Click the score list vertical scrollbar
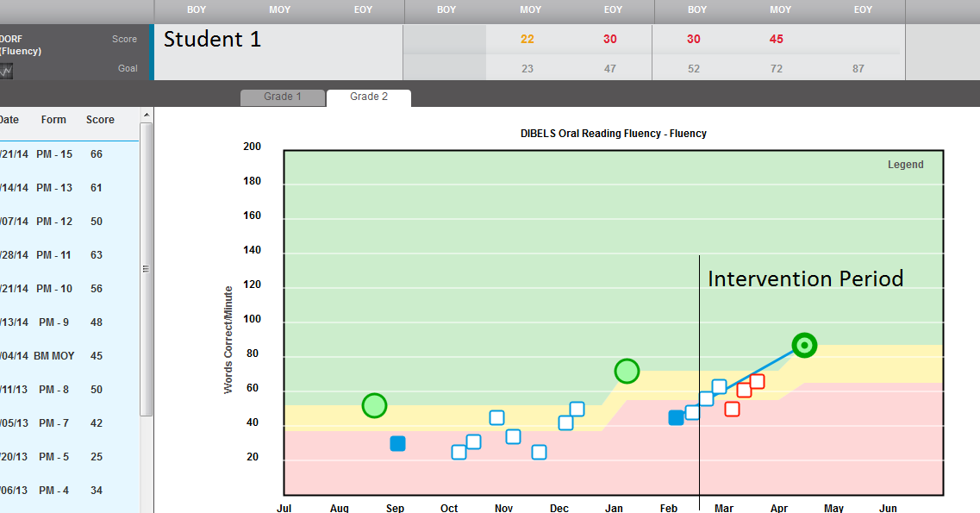Image resolution: width=980 pixels, height=513 pixels. pos(147,269)
